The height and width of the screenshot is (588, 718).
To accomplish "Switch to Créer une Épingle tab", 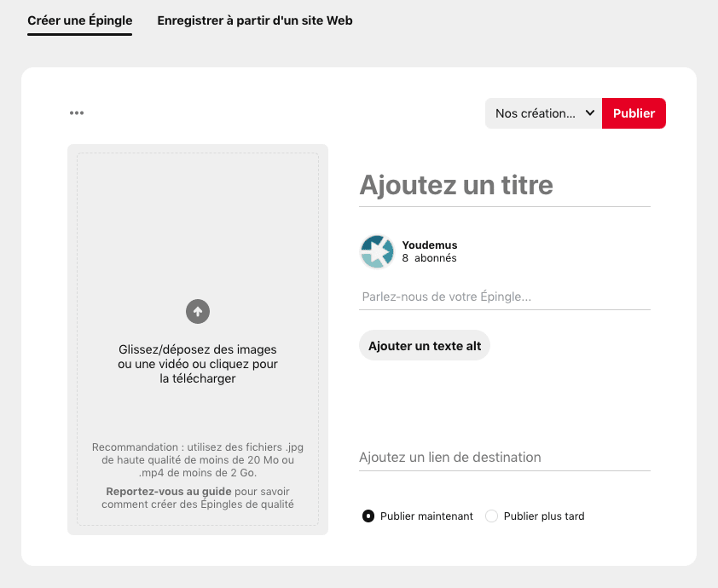I will coord(80,20).
